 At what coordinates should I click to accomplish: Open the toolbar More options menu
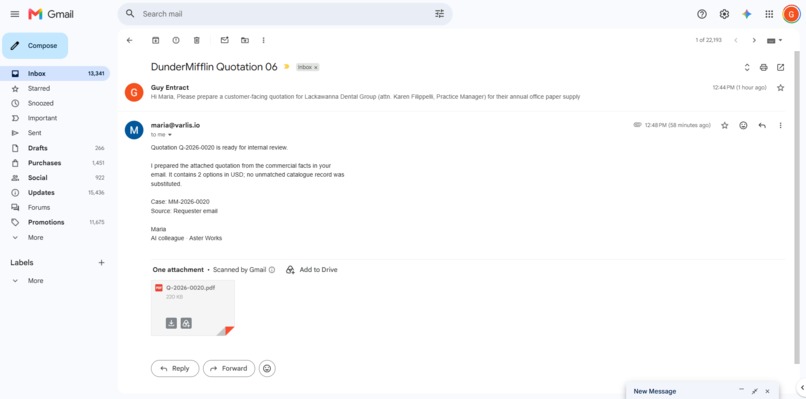click(264, 40)
